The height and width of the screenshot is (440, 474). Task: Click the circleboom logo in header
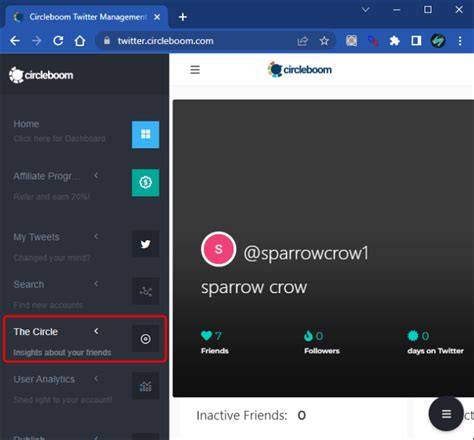[x=300, y=70]
